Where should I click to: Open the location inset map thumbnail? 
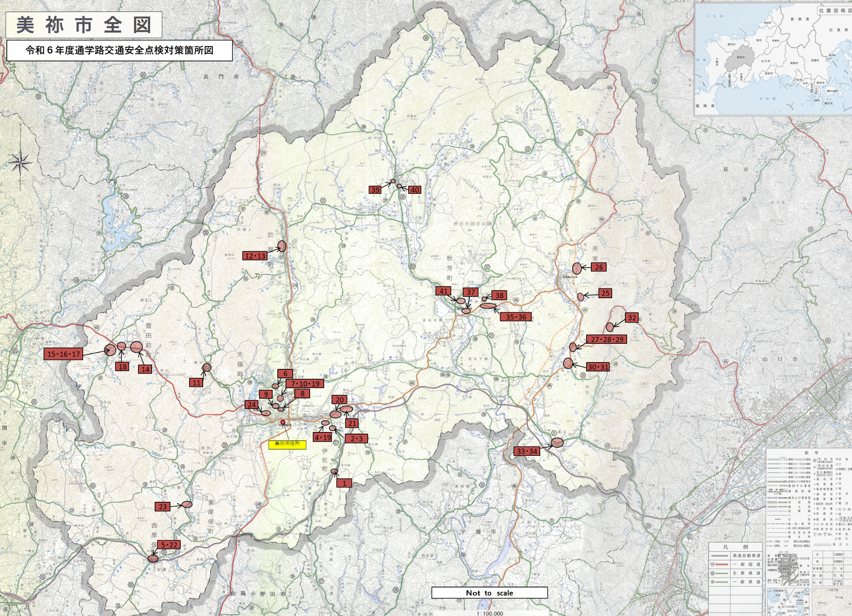(x=773, y=59)
